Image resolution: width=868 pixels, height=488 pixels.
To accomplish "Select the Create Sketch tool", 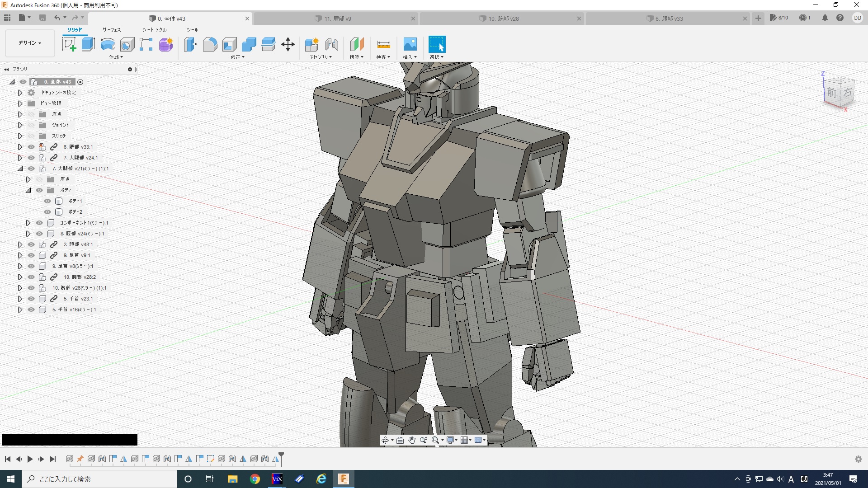I will tap(69, 44).
